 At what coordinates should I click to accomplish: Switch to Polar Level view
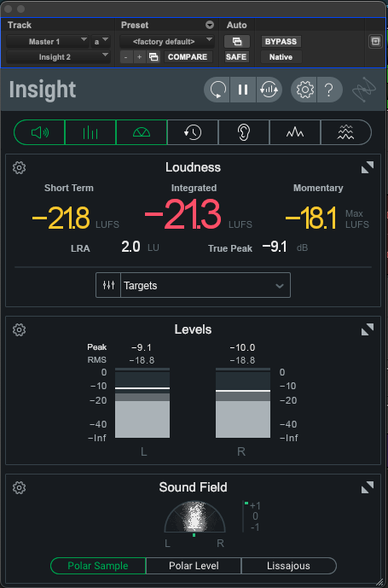pyautogui.click(x=194, y=566)
